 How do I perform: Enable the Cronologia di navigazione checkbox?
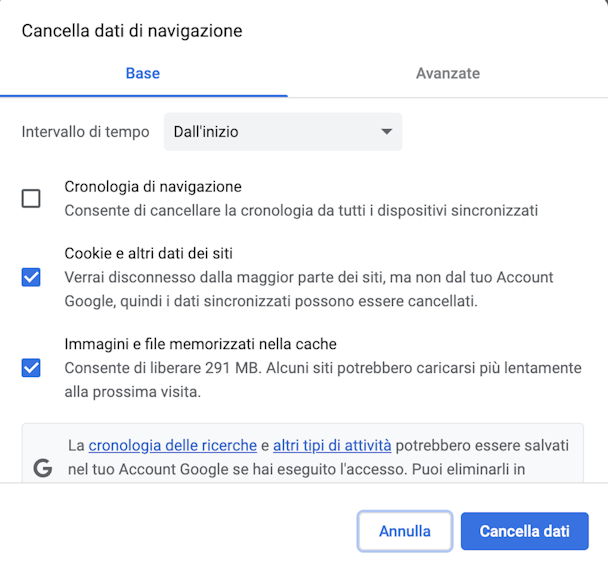pos(31,199)
